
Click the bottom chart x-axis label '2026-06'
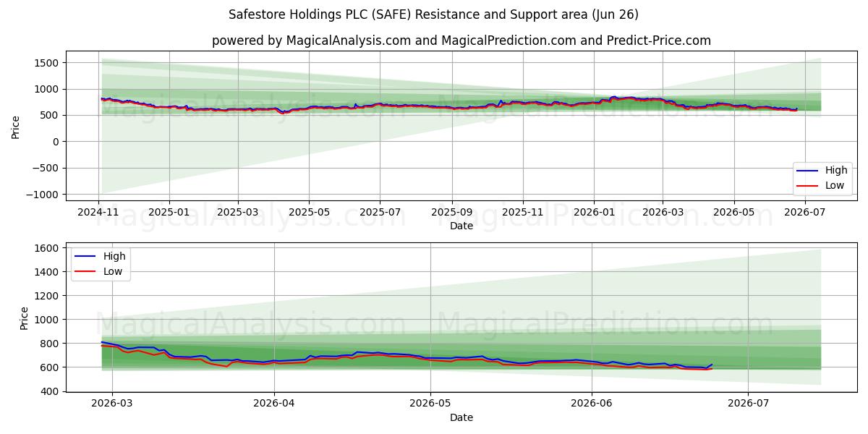point(592,404)
